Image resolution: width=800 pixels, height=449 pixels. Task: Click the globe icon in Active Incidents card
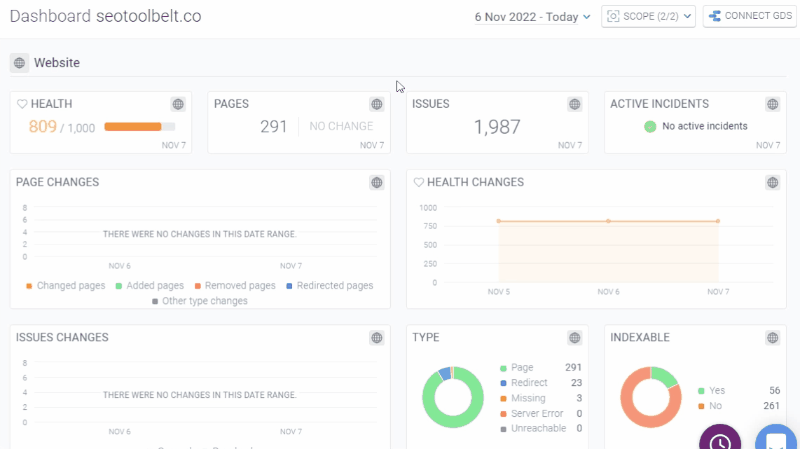(x=772, y=104)
